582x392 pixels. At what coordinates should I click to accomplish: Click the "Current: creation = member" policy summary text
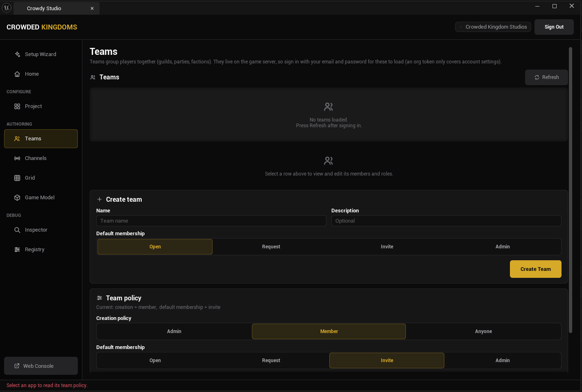[x=158, y=307]
